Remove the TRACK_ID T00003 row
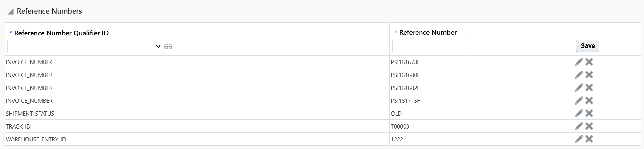Image resolution: width=644 pixels, height=149 pixels. (x=589, y=126)
